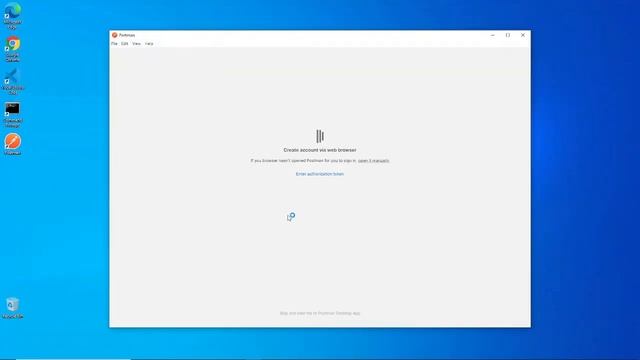640x360 pixels.
Task: Click the skip sign-in link at the bottom
Action: coord(320,313)
